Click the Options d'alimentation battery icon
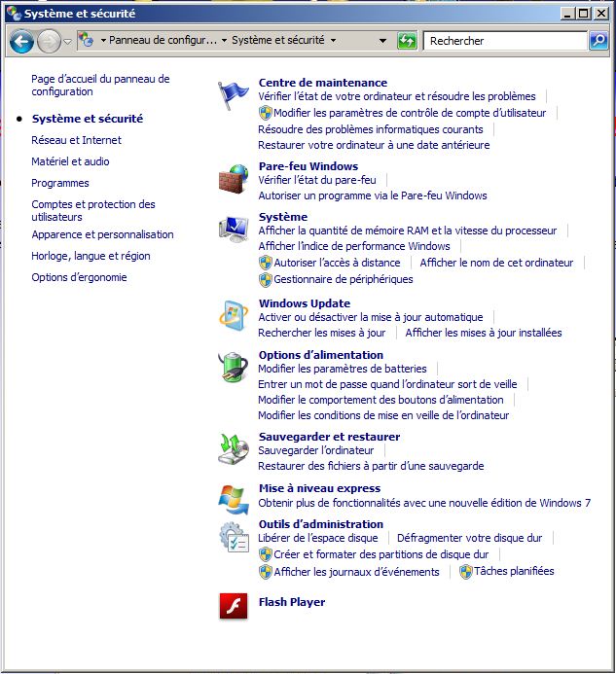The width and height of the screenshot is (616, 674). [x=234, y=367]
